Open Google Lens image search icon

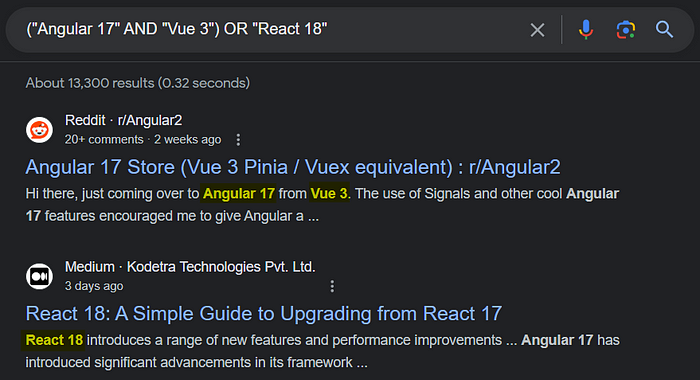(x=625, y=30)
